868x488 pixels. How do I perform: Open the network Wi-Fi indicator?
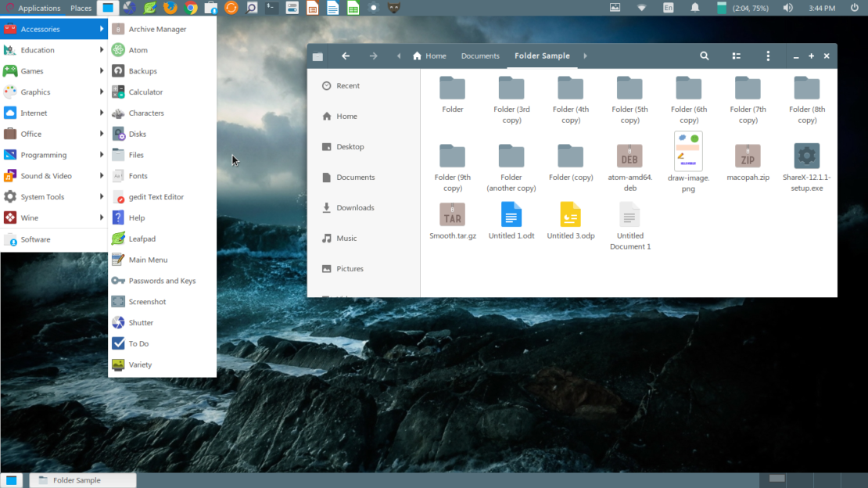[641, 7]
